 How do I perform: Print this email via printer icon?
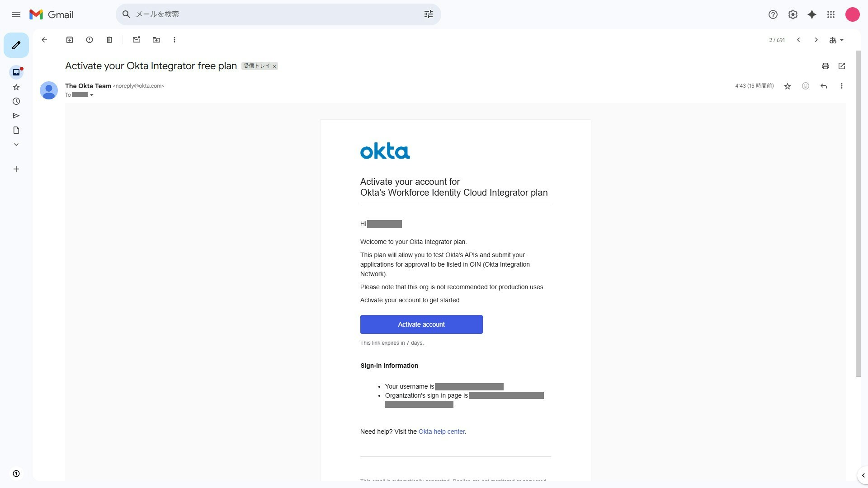coord(826,66)
